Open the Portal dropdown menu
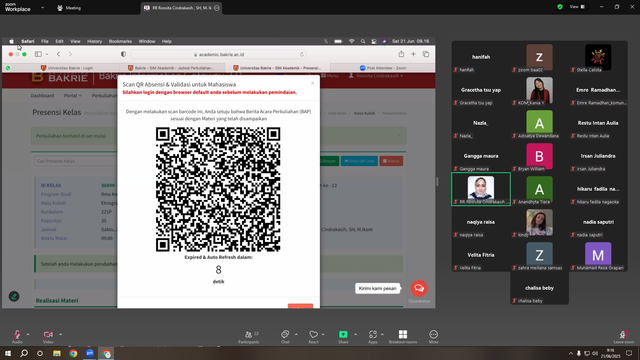Screen dimensions: 640x360 pyautogui.click(x=73, y=96)
